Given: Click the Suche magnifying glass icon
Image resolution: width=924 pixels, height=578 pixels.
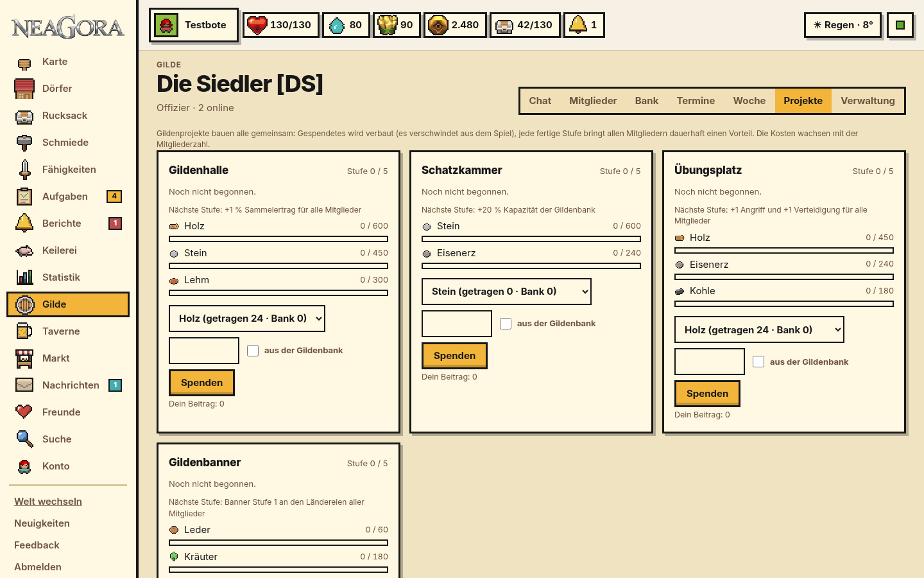Looking at the screenshot, I should pos(24,439).
